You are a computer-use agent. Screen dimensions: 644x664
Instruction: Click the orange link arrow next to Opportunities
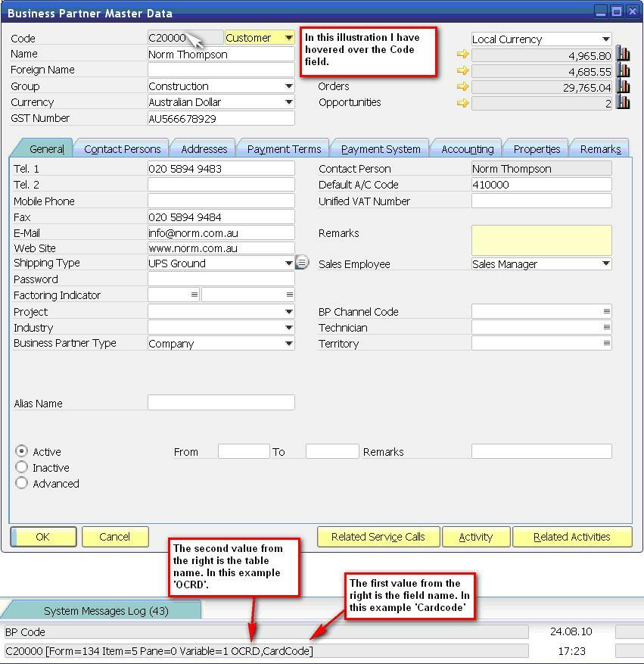tap(462, 103)
